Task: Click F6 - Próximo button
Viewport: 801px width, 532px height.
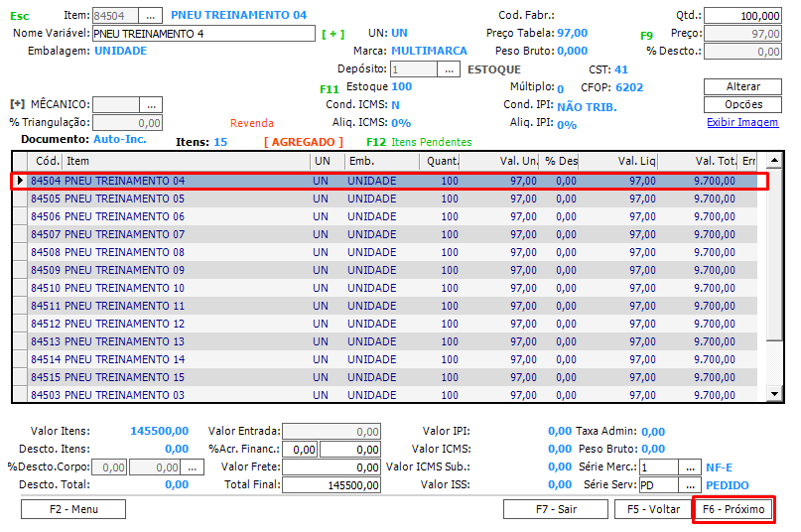Action: [734, 509]
